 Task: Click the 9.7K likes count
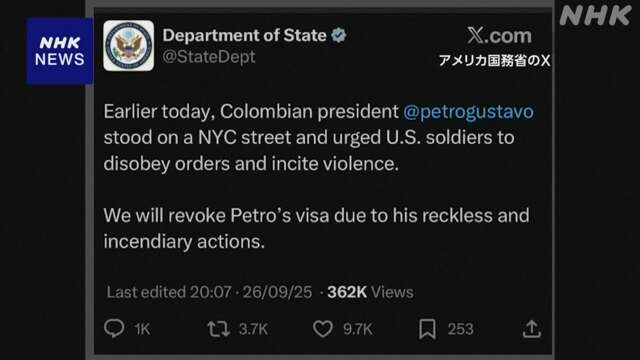pos(358,329)
